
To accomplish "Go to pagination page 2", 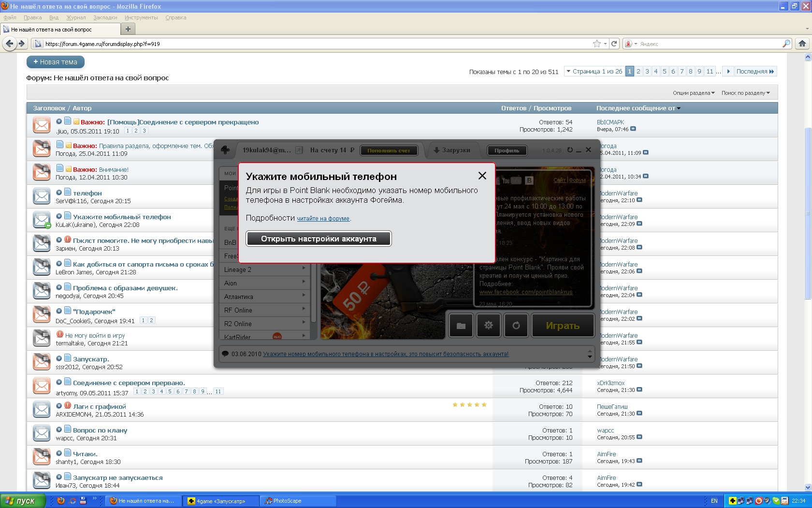I will pos(638,71).
